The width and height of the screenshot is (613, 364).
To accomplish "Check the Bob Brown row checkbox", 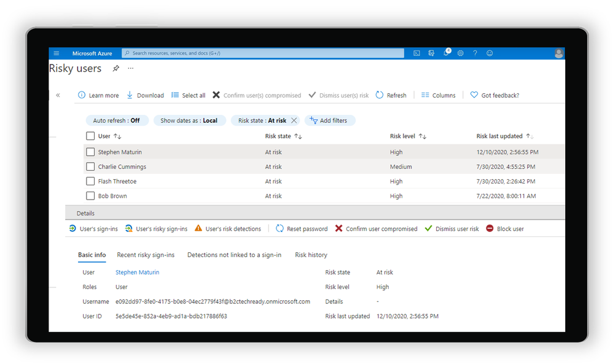I will [x=90, y=196].
